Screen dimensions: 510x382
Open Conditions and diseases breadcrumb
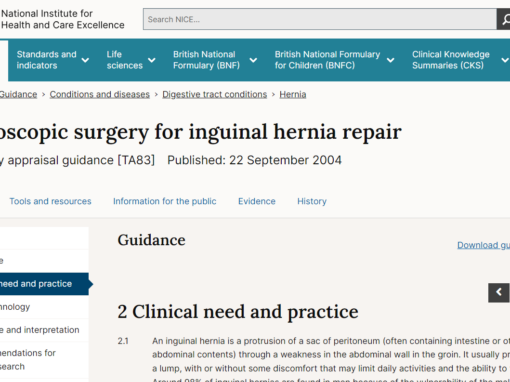[100, 95]
